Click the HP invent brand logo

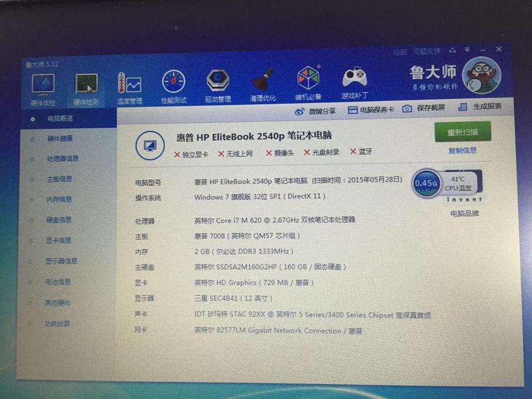[464, 199]
